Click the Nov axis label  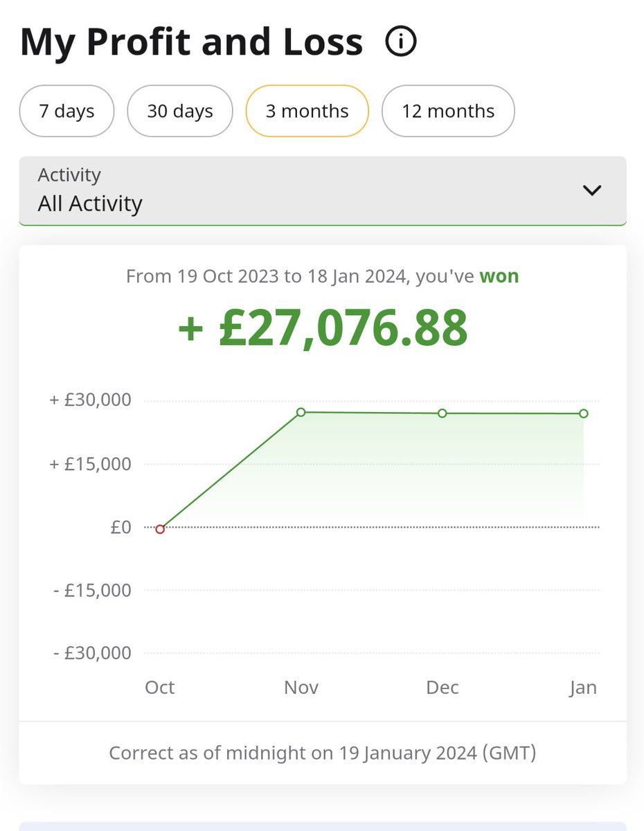[x=301, y=688]
